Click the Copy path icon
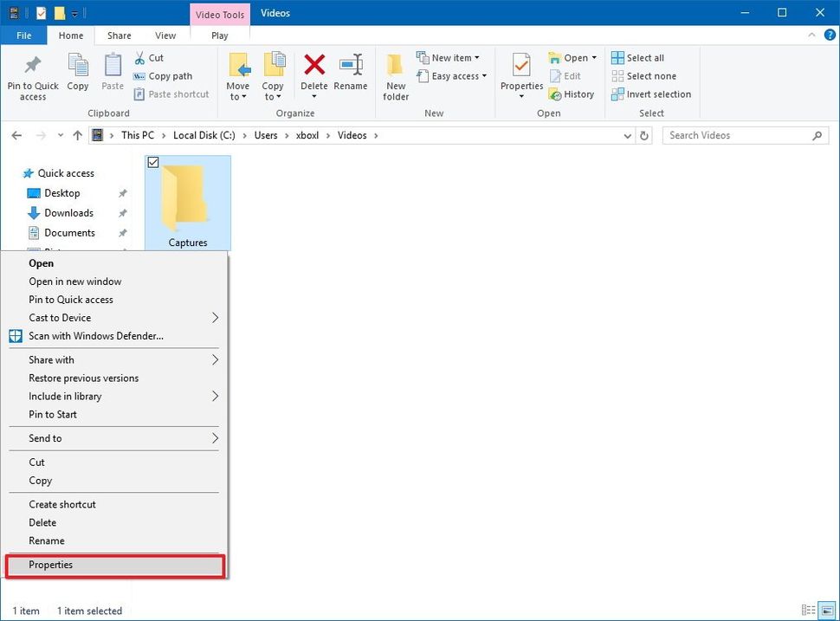 click(139, 76)
